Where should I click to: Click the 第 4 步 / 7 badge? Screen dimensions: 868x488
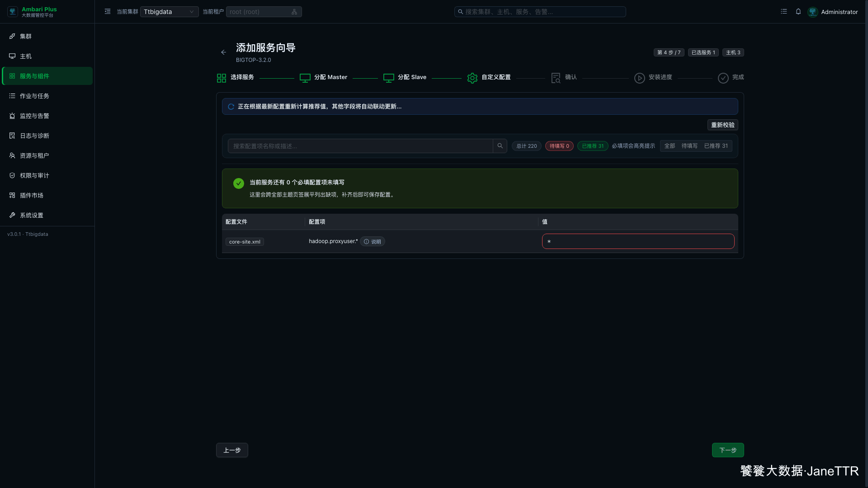(x=669, y=52)
